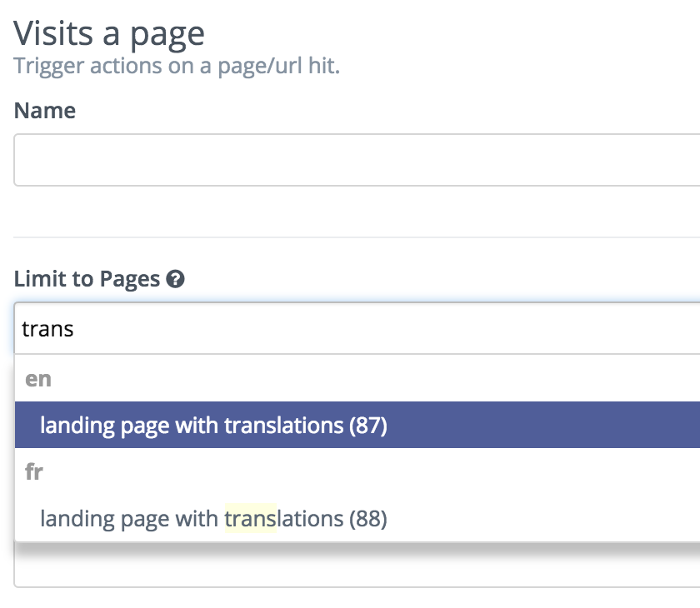The image size is (700, 608).
Task: Click the "en" language group header
Action: tap(38, 379)
